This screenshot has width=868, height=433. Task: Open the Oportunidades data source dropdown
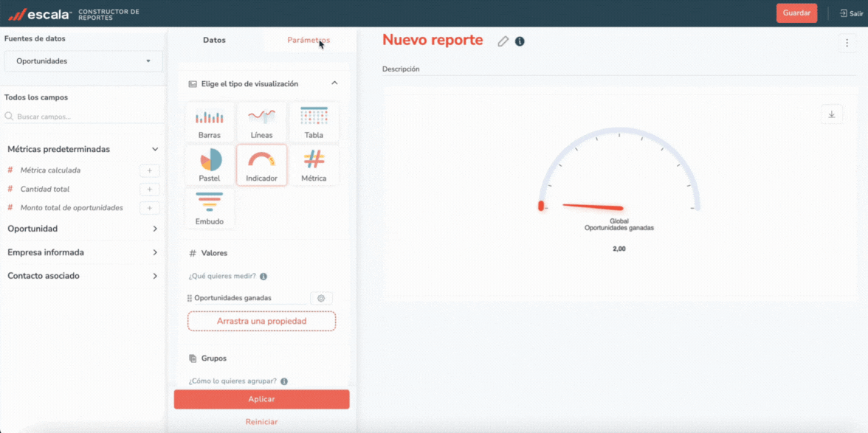click(83, 61)
